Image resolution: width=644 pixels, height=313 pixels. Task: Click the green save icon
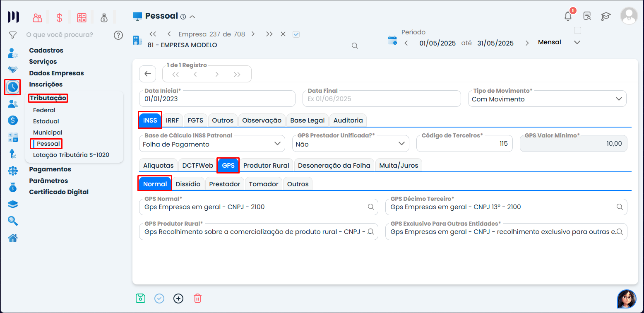(140, 298)
